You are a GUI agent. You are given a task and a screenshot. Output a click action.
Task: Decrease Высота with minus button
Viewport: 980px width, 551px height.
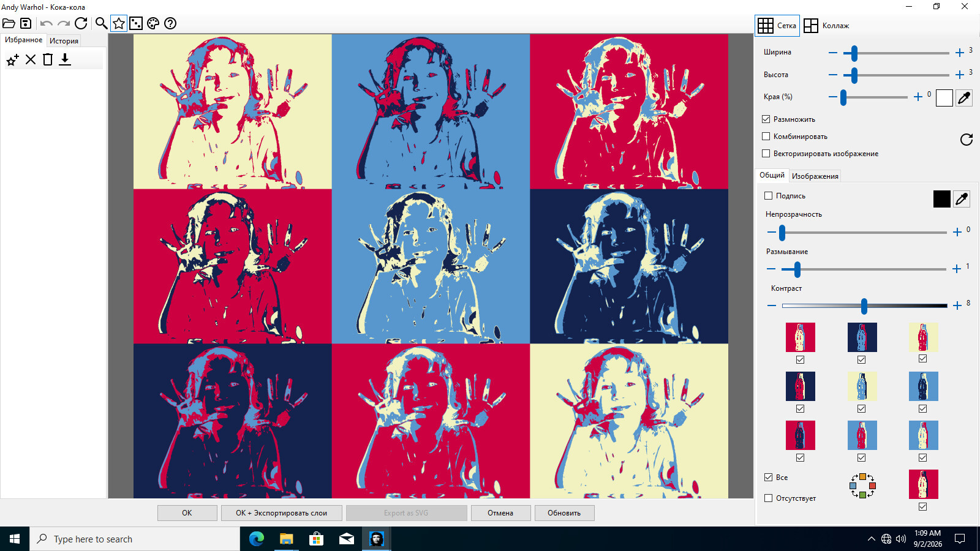tap(833, 75)
